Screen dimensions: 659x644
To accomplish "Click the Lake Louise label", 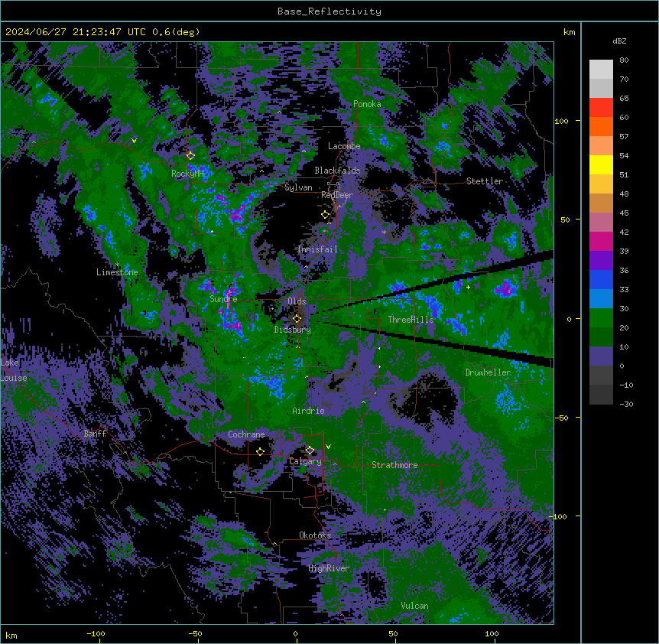I will (14, 370).
